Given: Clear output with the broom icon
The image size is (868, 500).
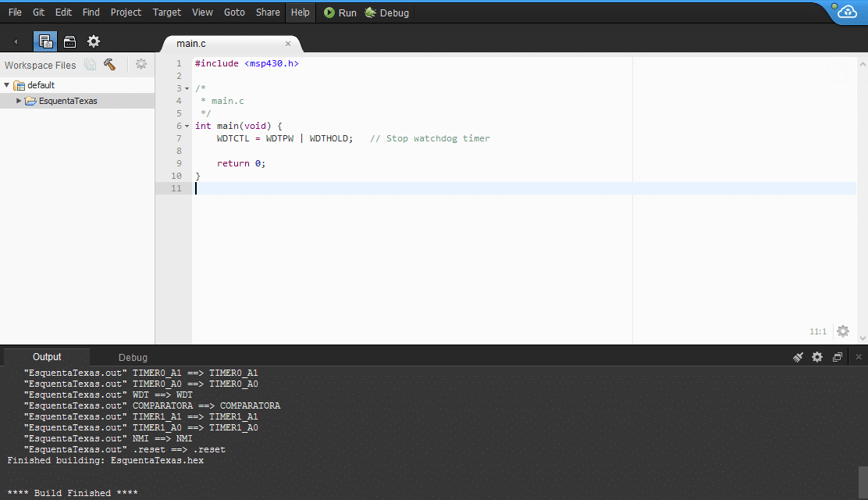Looking at the screenshot, I should tap(798, 357).
